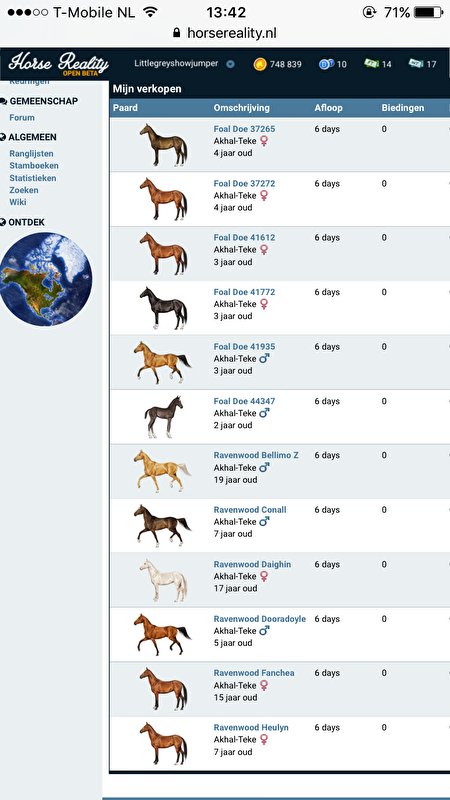Tap the battery icon in status bar

pos(429,12)
